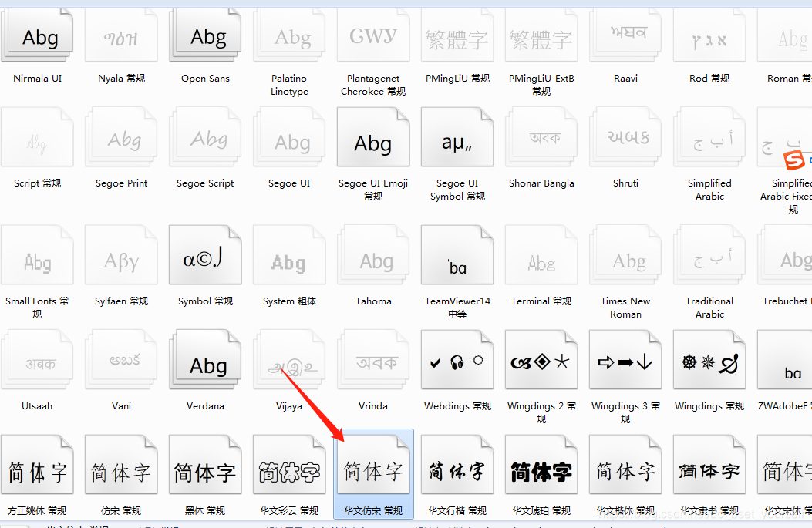The width and height of the screenshot is (812, 528).
Task: Choose the Shonar Bangla font icon
Action: point(541,137)
